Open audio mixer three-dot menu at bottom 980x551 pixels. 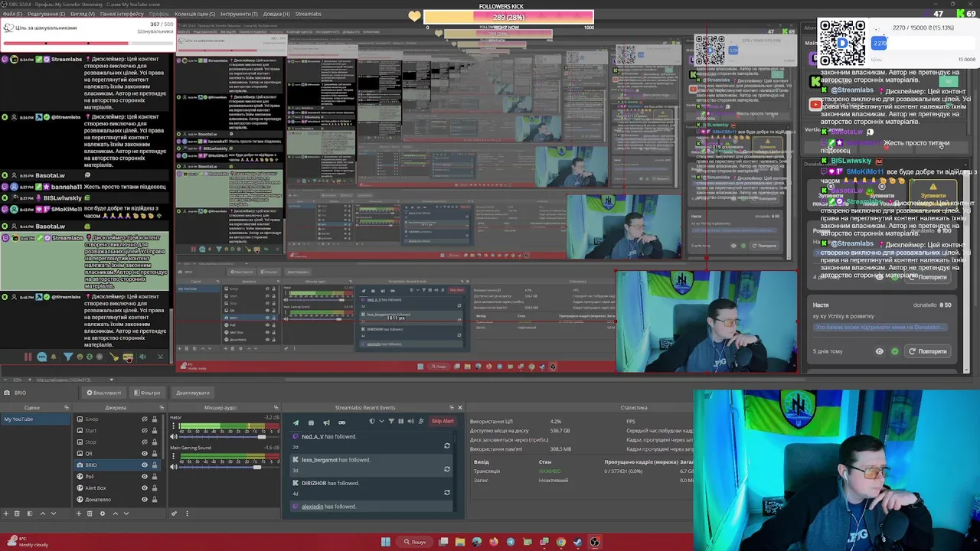tap(187, 514)
